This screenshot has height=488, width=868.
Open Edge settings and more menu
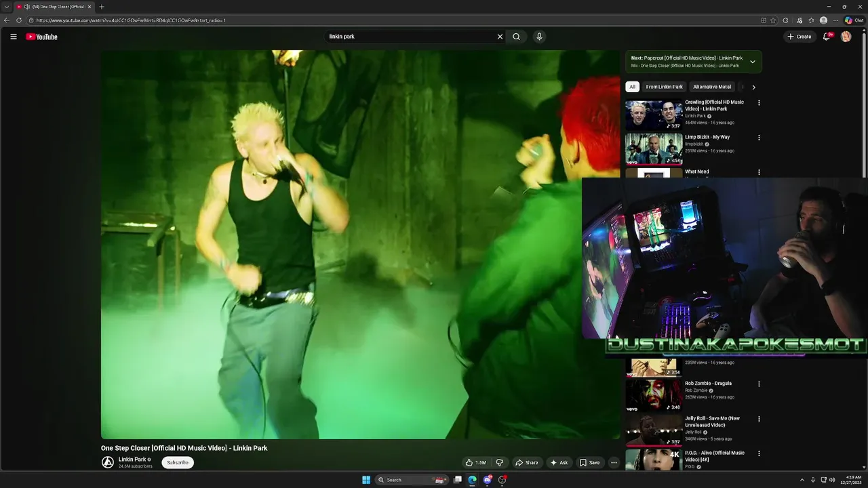(836, 20)
